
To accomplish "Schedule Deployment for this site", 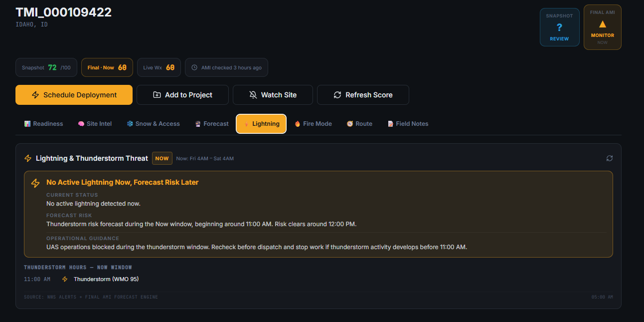I will pos(74,95).
